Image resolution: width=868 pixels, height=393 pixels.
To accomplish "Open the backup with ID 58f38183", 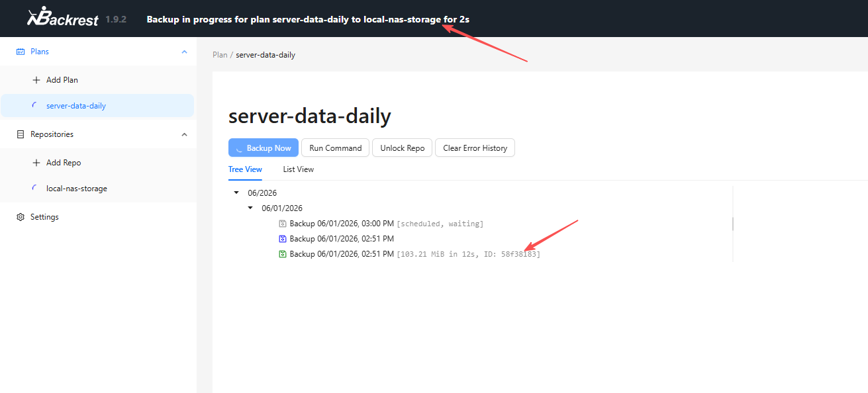I will coord(414,254).
